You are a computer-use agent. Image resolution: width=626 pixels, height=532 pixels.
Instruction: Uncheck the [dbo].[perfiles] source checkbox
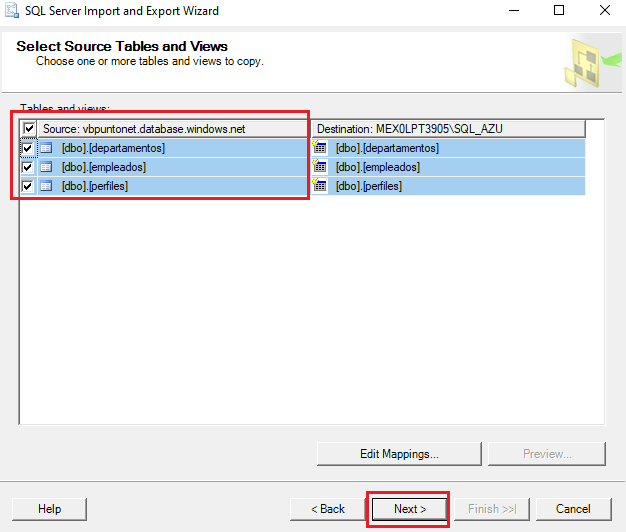click(x=28, y=186)
